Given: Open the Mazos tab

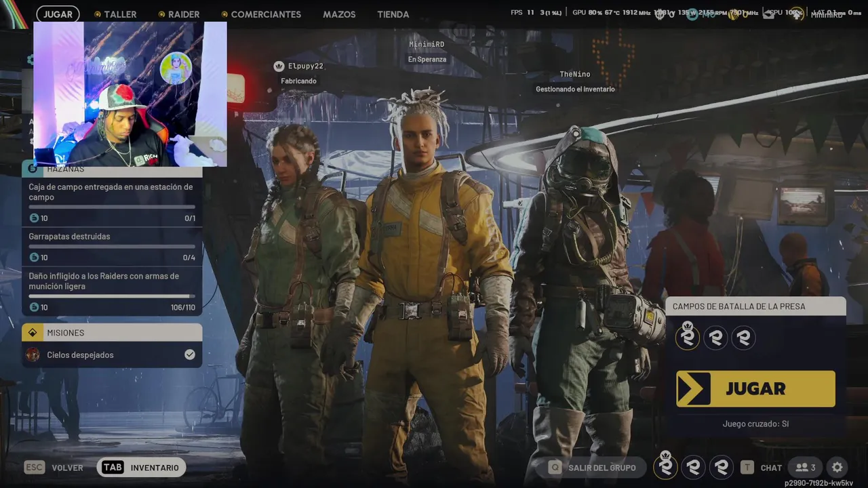Looking at the screenshot, I should [339, 14].
